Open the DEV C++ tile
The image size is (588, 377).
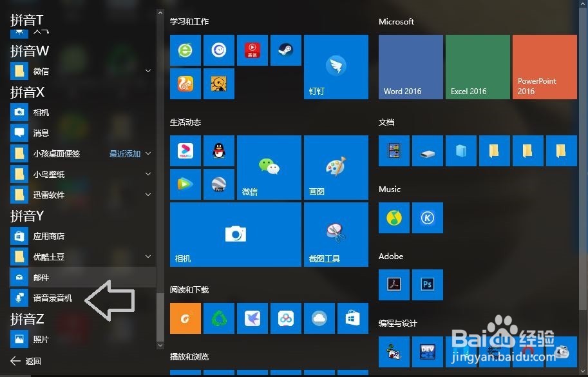point(428,352)
